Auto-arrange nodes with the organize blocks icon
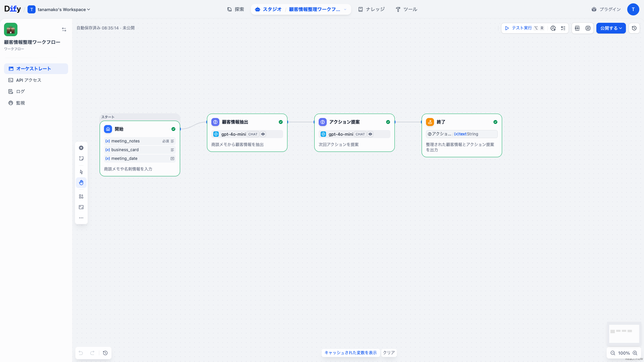The width and height of the screenshot is (644, 362). (x=81, y=196)
